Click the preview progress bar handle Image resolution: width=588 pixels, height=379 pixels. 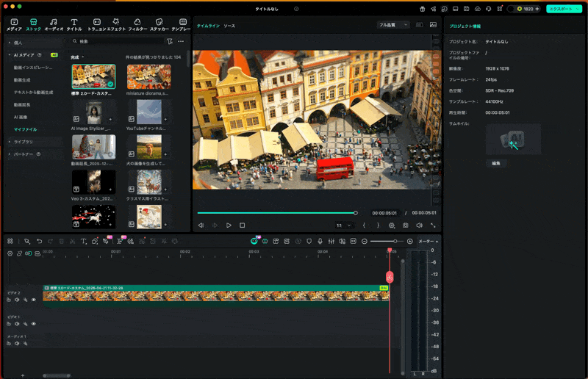coord(356,213)
